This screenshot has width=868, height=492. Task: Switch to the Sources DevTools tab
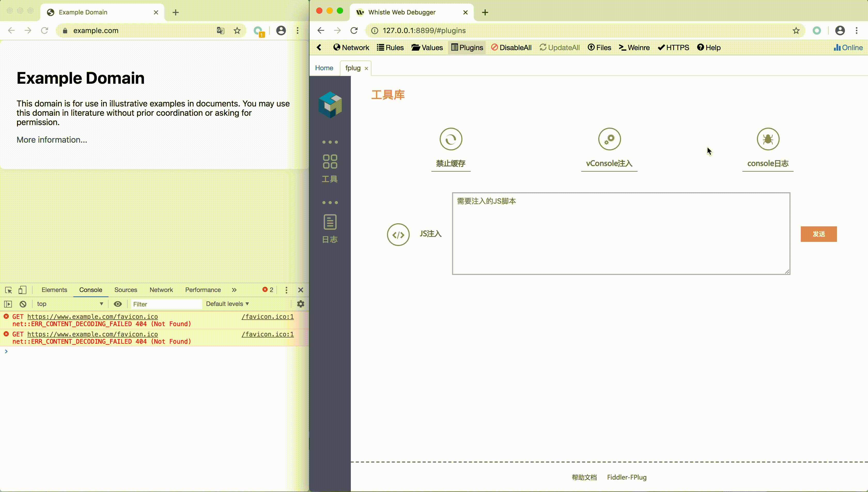tap(126, 290)
